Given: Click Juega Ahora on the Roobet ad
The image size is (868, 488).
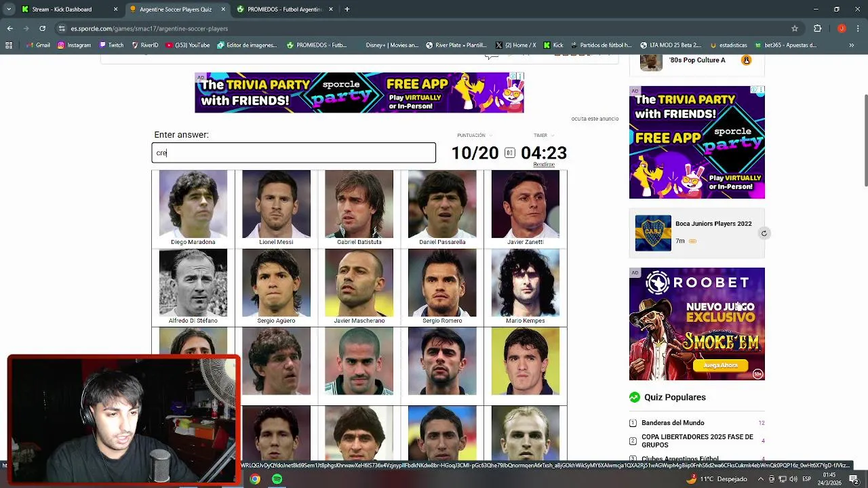Looking at the screenshot, I should tap(720, 365).
